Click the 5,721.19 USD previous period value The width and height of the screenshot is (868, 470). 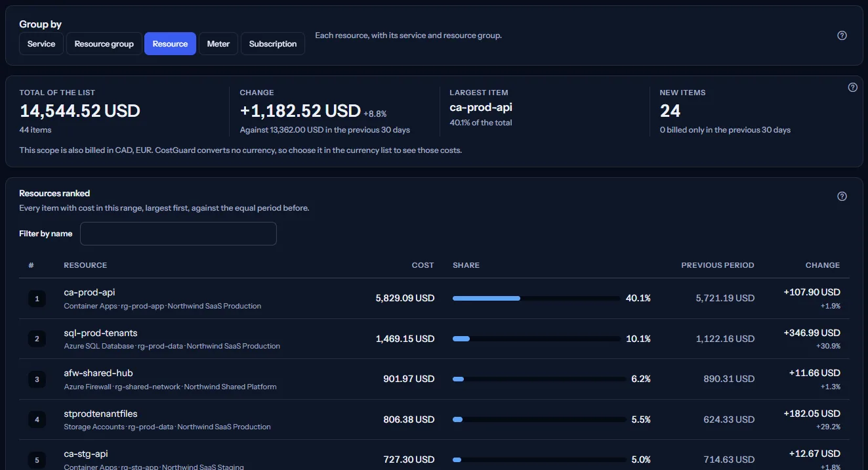pyautogui.click(x=725, y=298)
